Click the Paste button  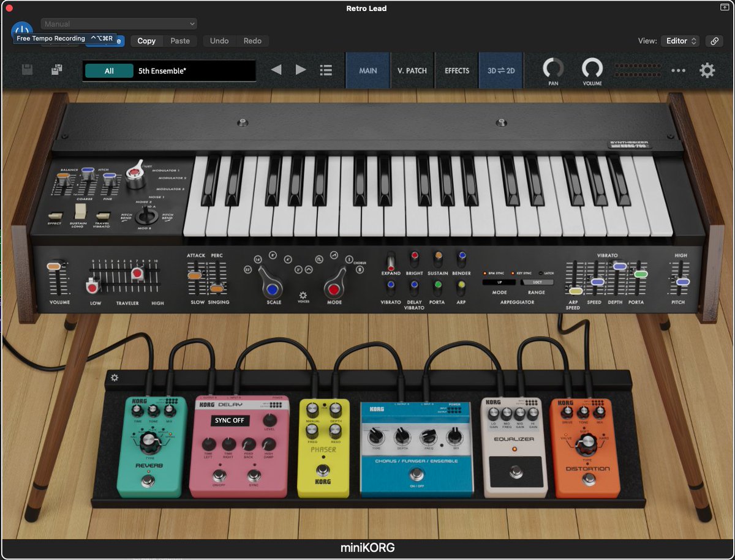pyautogui.click(x=180, y=41)
